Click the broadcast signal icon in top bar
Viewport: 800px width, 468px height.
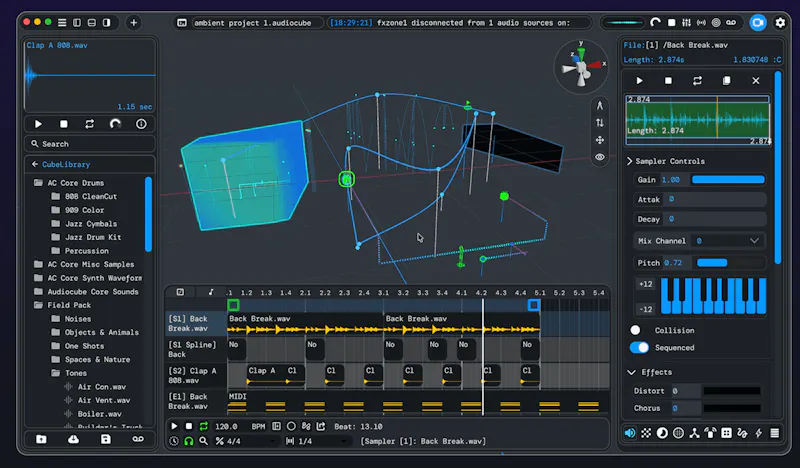click(x=702, y=22)
